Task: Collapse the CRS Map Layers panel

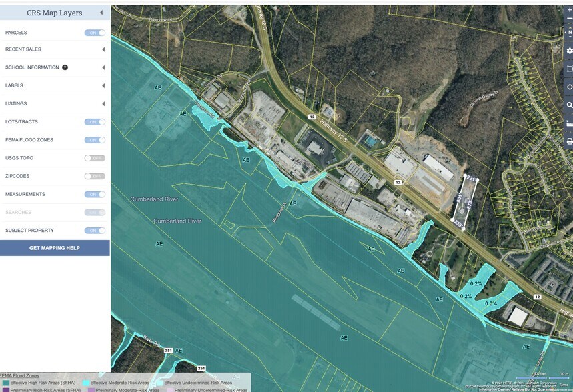Action: 101,13
